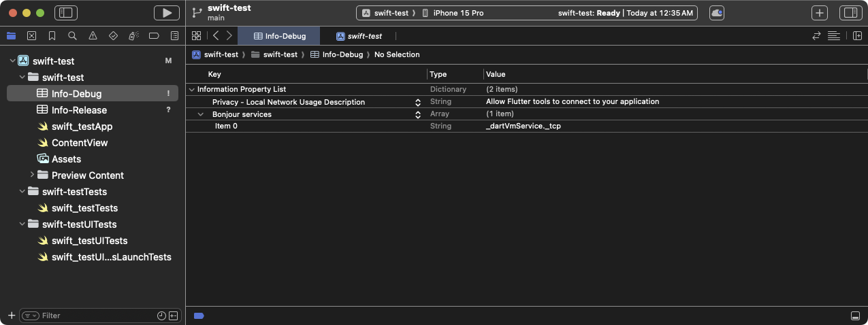
Task: Open the Source Control navigator
Action: coord(31,36)
